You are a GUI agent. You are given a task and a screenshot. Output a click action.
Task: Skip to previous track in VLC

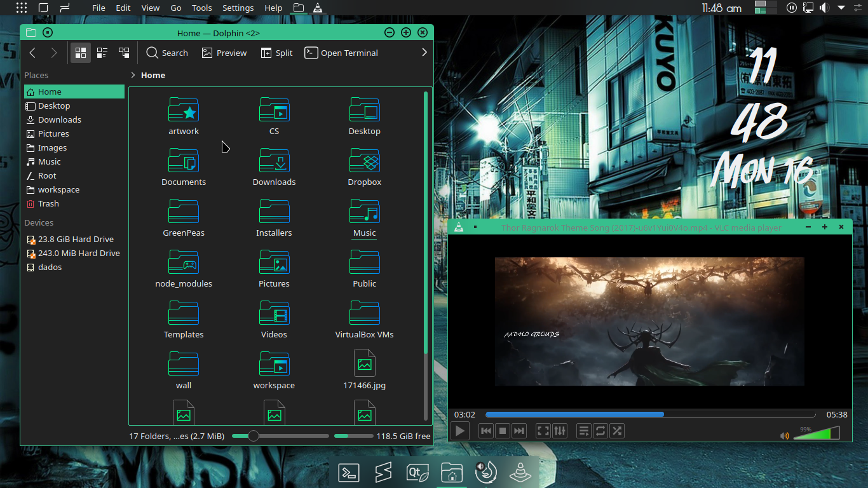486,431
